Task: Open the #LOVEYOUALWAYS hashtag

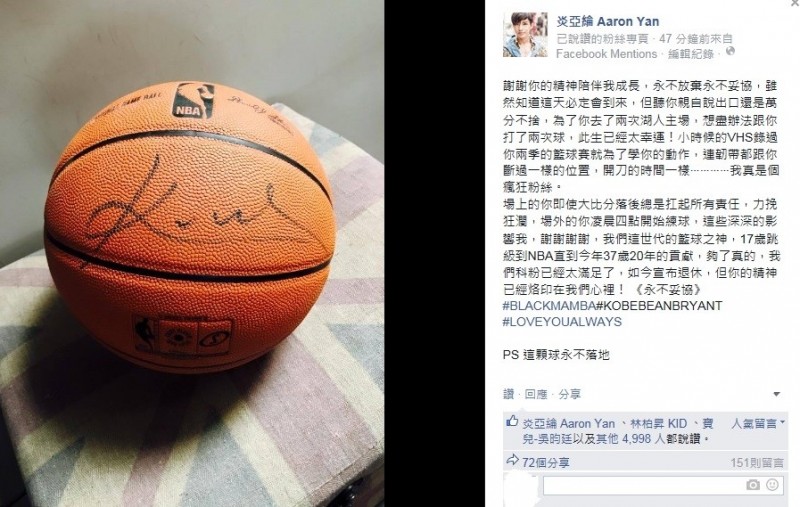Action: point(562,322)
